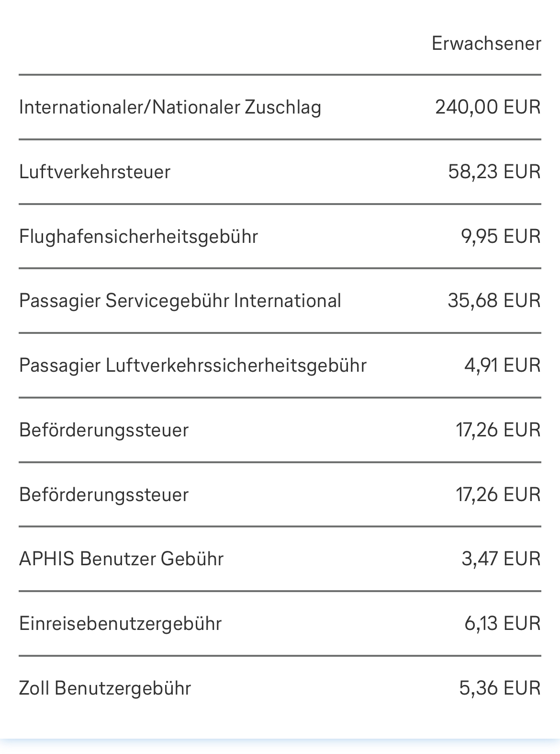Select the Internationaler/Nationaler Zuschlag label
The image size is (560, 754).
[x=170, y=107]
